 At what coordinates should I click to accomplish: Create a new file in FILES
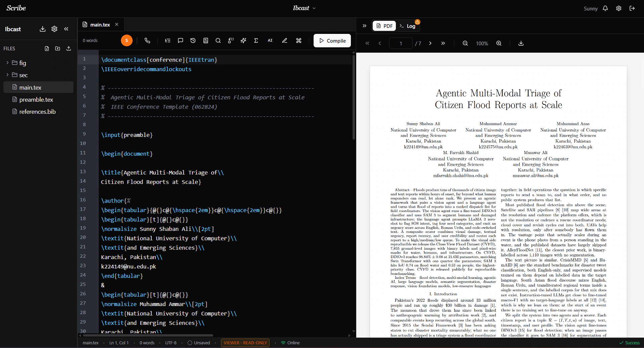[x=47, y=49]
